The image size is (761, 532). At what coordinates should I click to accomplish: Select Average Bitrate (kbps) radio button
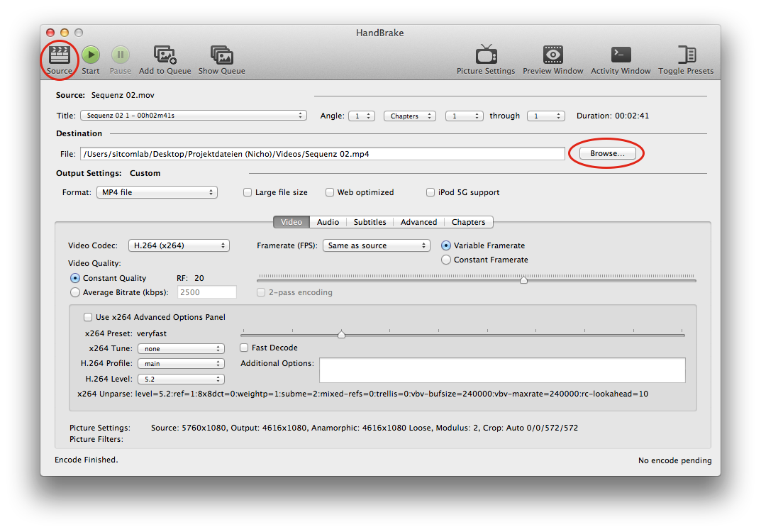point(74,292)
